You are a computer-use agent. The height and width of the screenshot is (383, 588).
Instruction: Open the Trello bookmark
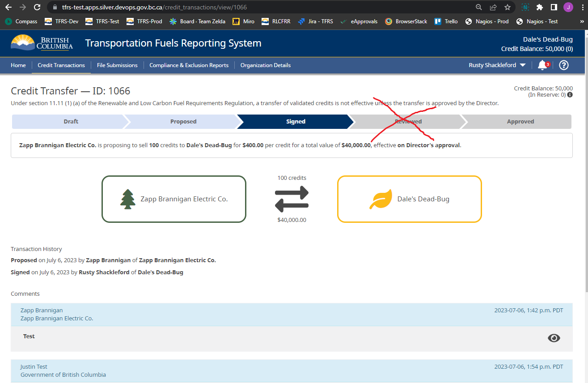(x=446, y=21)
